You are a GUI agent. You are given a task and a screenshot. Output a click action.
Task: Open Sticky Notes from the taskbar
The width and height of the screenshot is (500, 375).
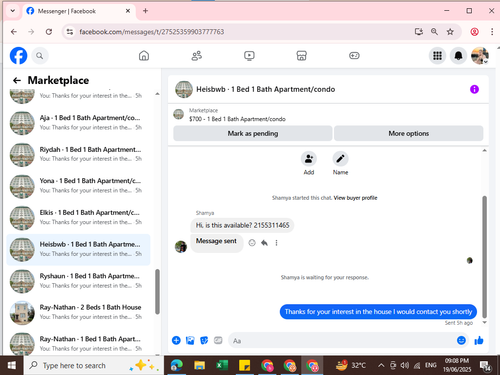click(244, 365)
